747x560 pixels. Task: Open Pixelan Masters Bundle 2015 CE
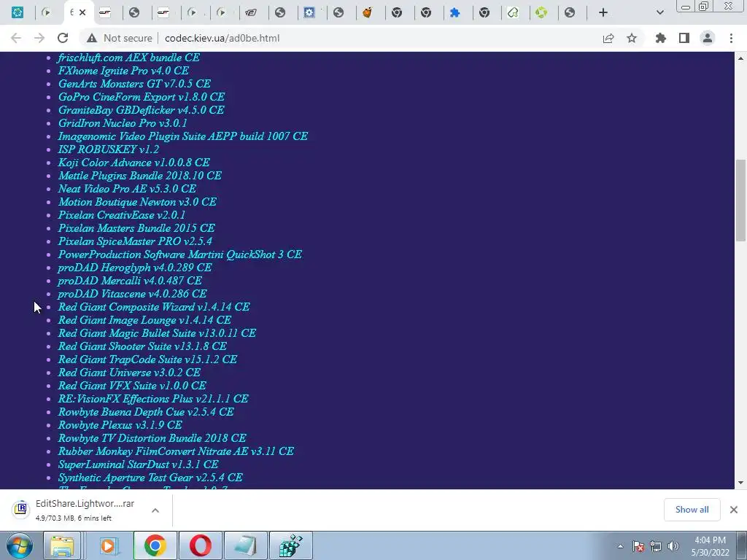(136, 228)
